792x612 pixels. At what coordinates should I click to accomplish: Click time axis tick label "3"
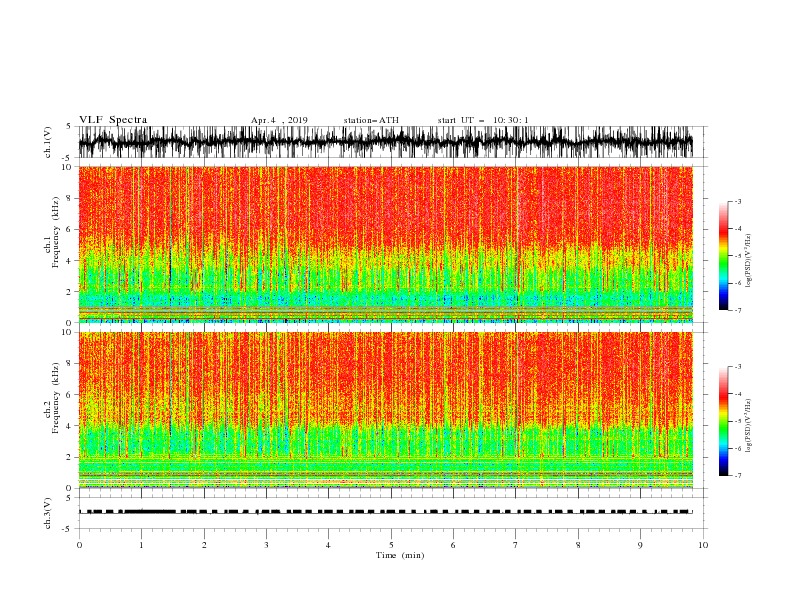point(266,545)
